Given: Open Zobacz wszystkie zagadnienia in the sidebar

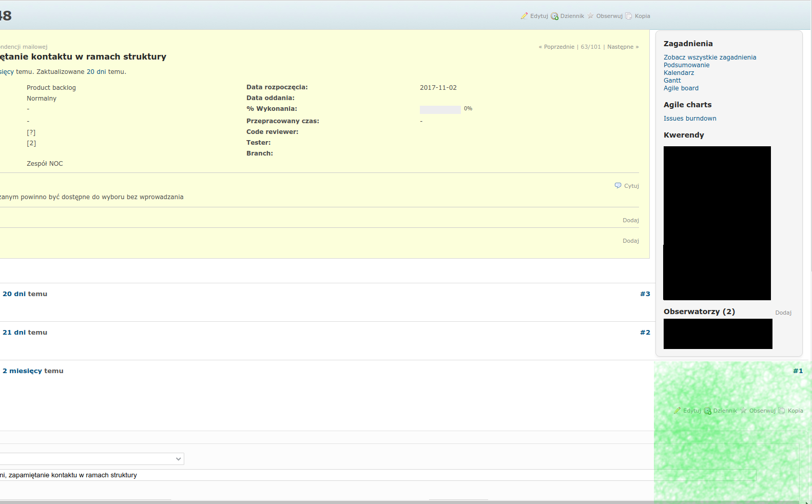Looking at the screenshot, I should click(710, 57).
